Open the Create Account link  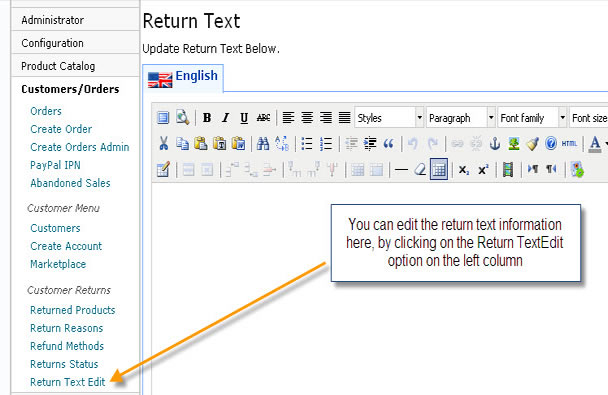coord(66,246)
